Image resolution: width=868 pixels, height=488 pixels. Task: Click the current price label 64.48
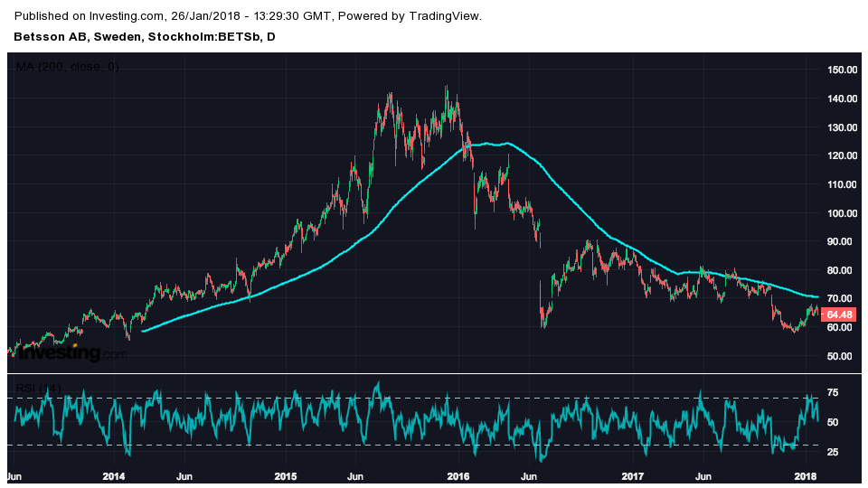pos(837,314)
